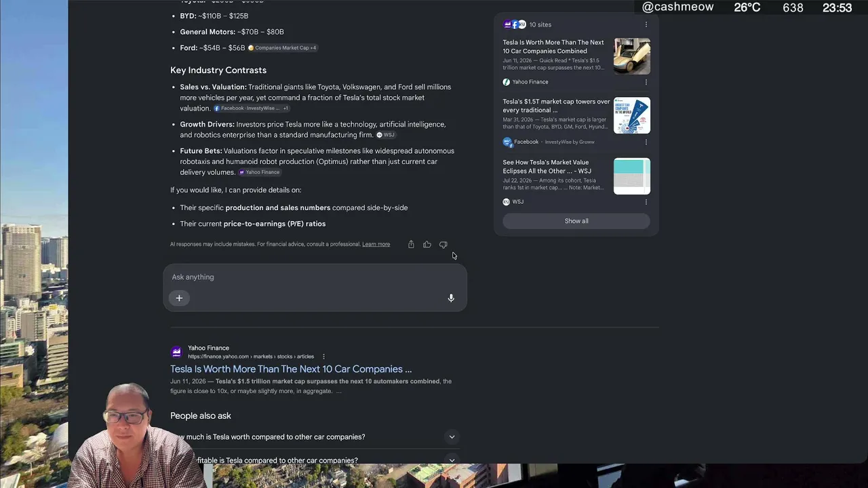Expand 'profitable is Tesla compared to other car companies' question

point(315,460)
